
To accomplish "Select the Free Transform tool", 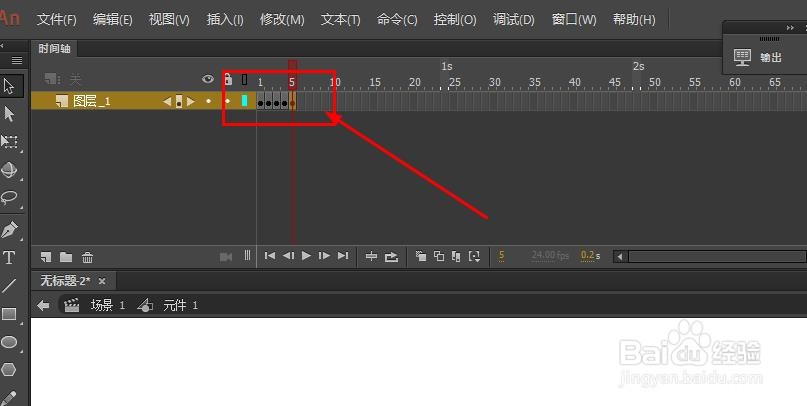I will click(x=9, y=142).
